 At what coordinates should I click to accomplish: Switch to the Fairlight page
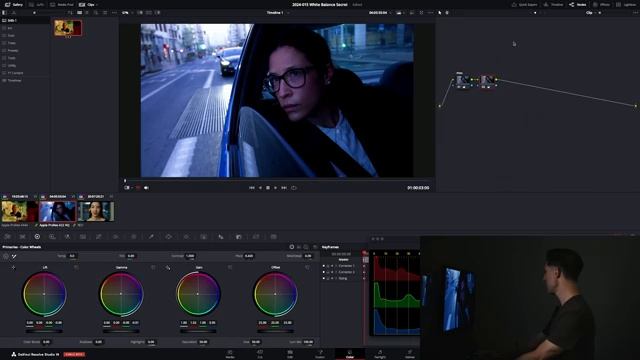[380, 354]
